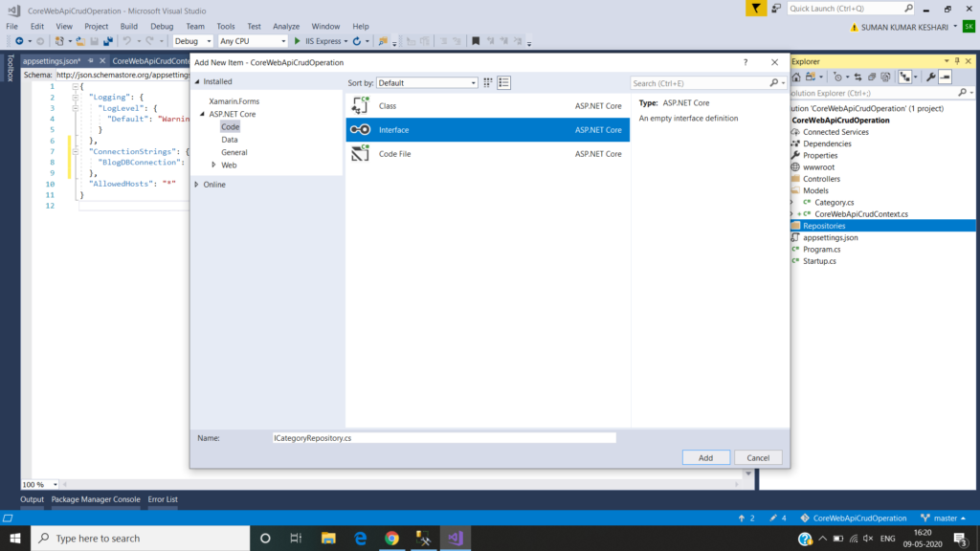Click Solution Explorer Sync with Active Document icon
Screen dimensions: 980x551
coord(858,77)
